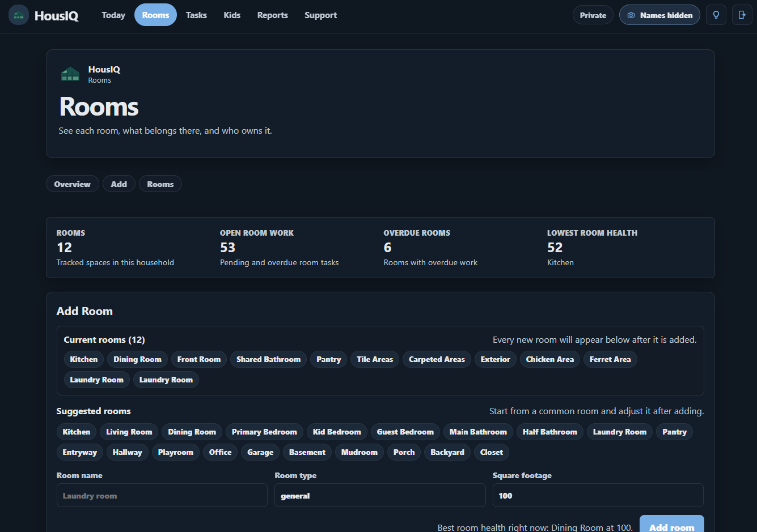Select suggested room Main Bathroom
The width and height of the screenshot is (757, 532).
(x=478, y=432)
